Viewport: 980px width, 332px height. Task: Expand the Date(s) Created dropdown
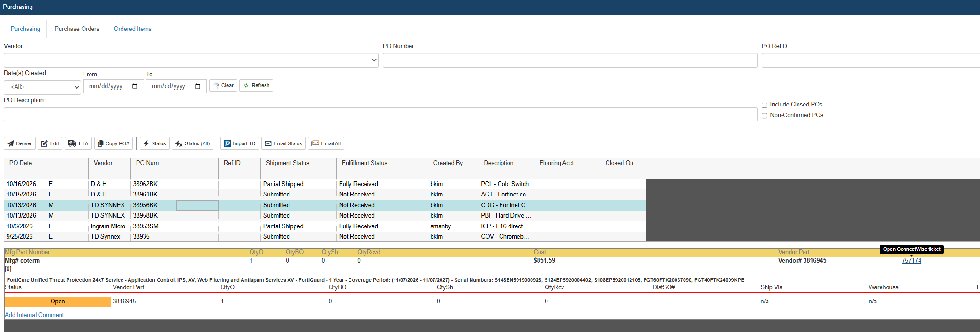pos(42,87)
